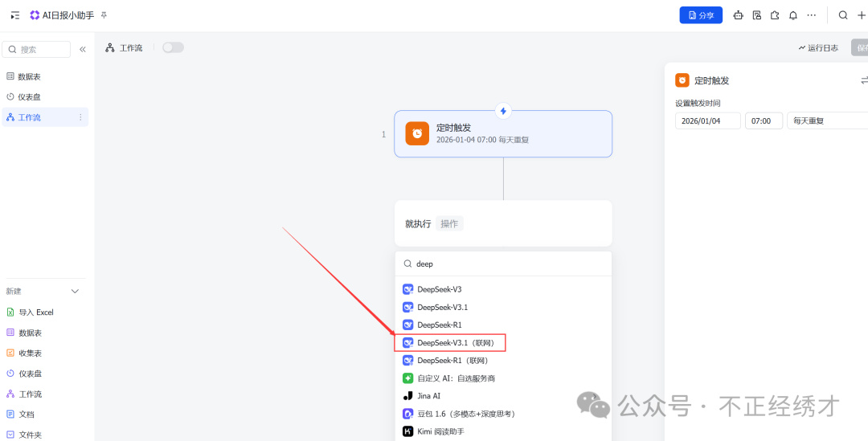Create a new 文档

click(x=20, y=414)
